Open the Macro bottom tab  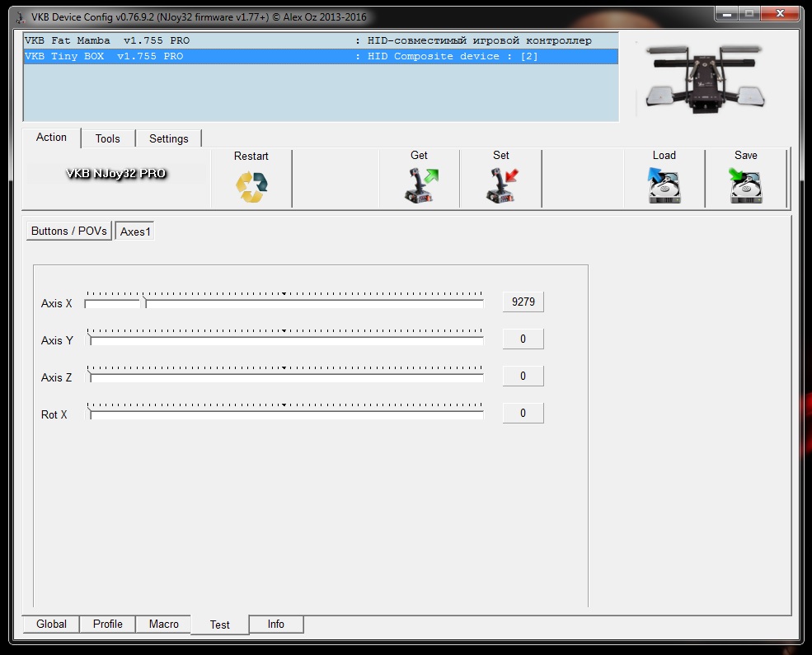[163, 625]
